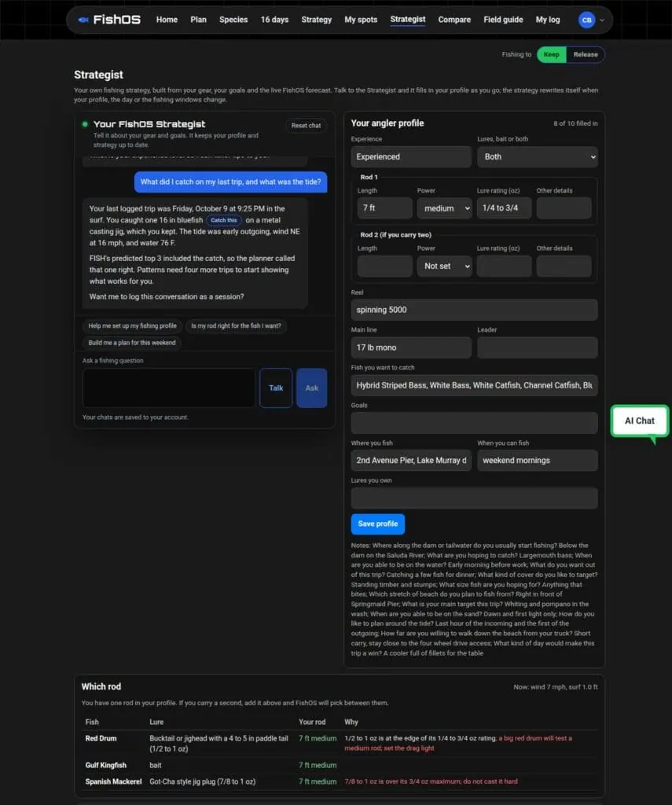This screenshot has height=805, width=672.
Task: Choose 'Is my rod right for the fish I want?'
Action: (x=236, y=326)
